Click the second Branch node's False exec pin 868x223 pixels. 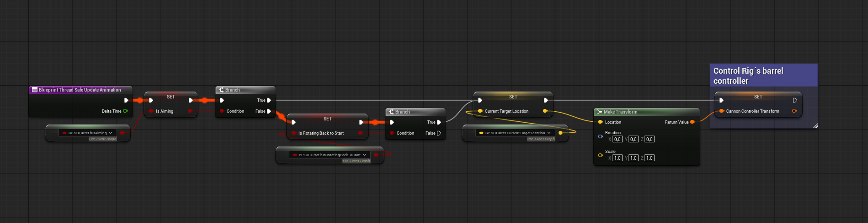coord(439,133)
